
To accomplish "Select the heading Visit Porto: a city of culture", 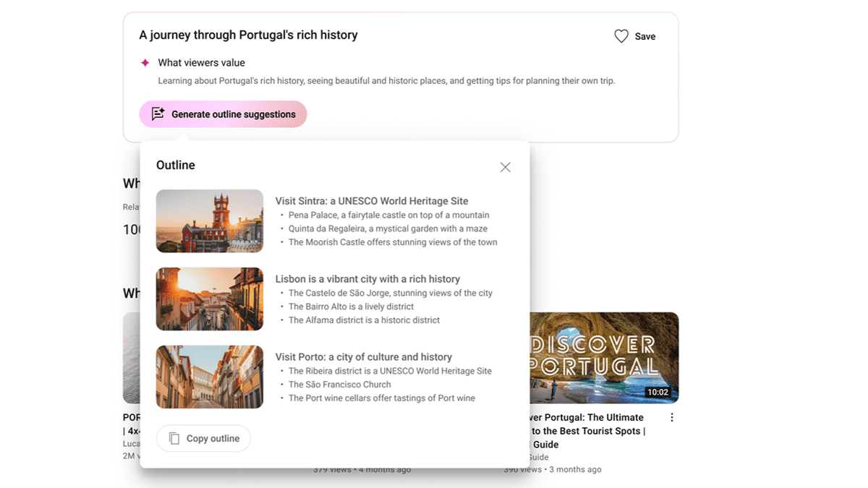I will [x=364, y=357].
